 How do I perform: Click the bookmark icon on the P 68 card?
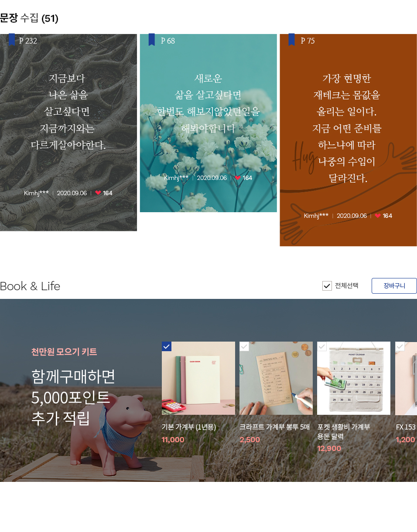click(152, 40)
